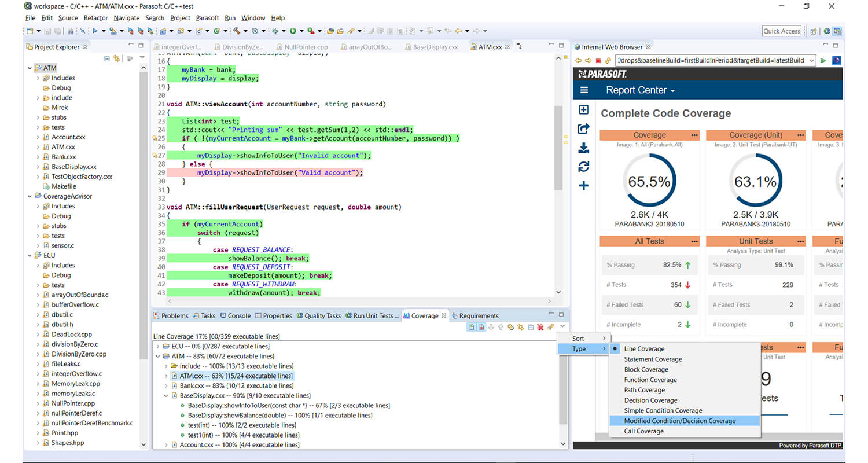Click the clear coverage pencil icon

[x=550, y=328]
